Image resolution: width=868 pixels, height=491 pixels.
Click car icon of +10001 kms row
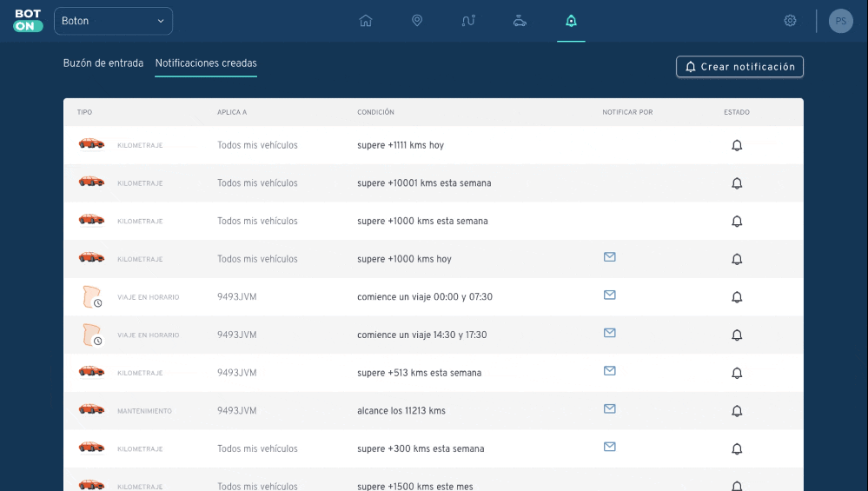(91, 182)
